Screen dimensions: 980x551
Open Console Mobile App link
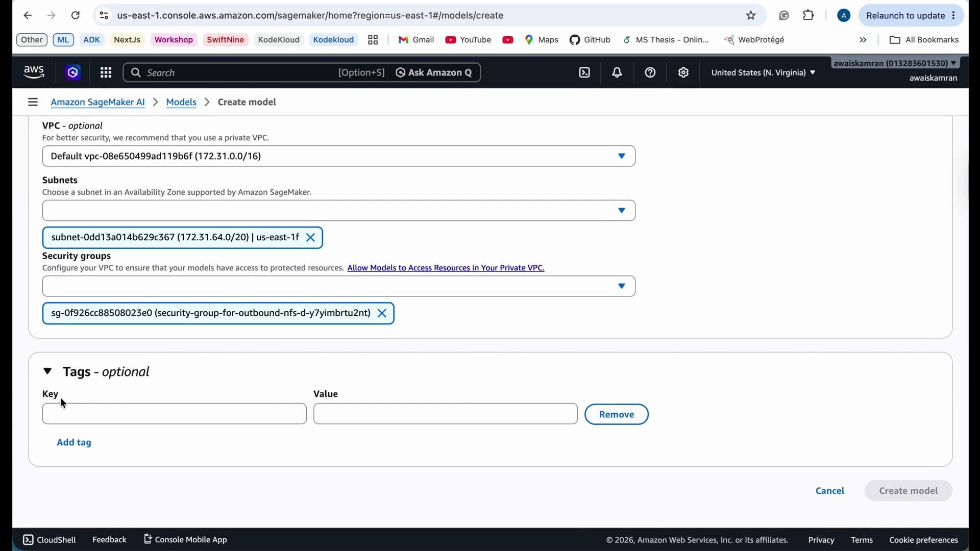click(x=186, y=540)
